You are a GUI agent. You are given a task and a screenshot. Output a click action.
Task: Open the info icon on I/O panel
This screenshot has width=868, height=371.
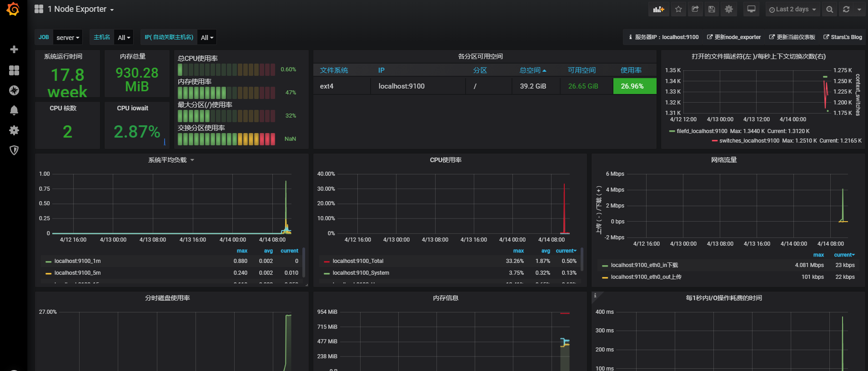tap(595, 296)
